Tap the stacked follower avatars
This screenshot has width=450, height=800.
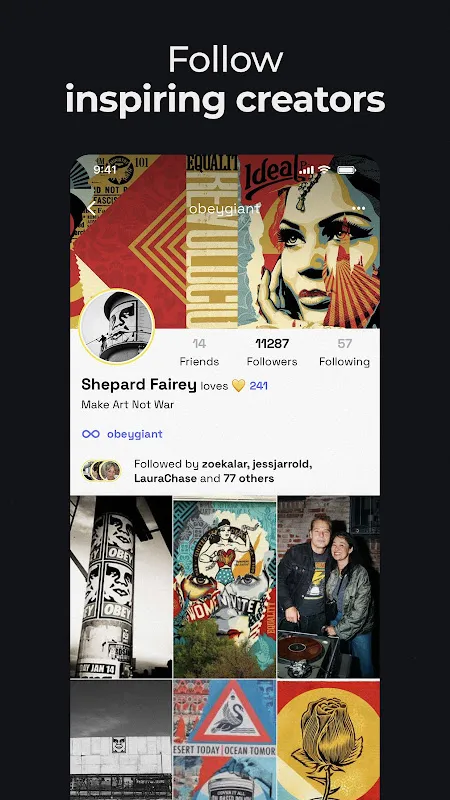(x=102, y=470)
